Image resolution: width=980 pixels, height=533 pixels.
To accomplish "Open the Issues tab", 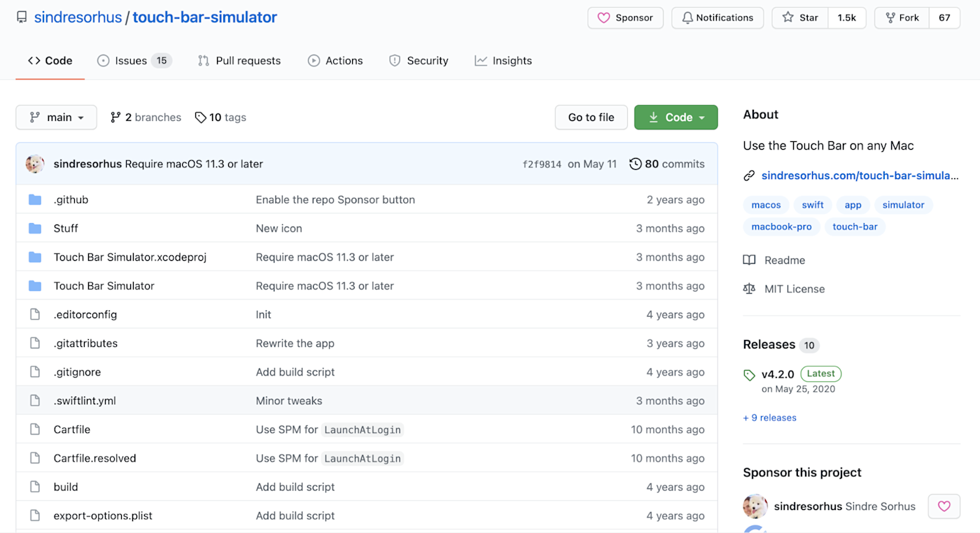I will pyautogui.click(x=134, y=61).
